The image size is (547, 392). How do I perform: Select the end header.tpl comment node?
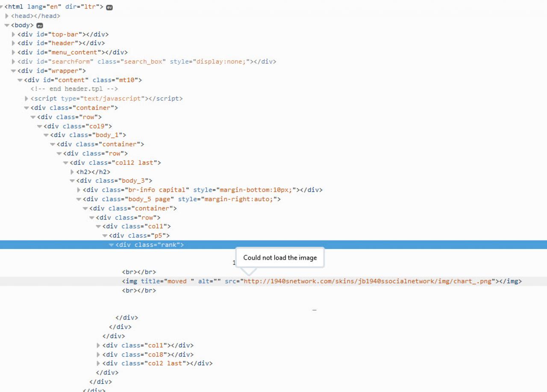click(74, 89)
